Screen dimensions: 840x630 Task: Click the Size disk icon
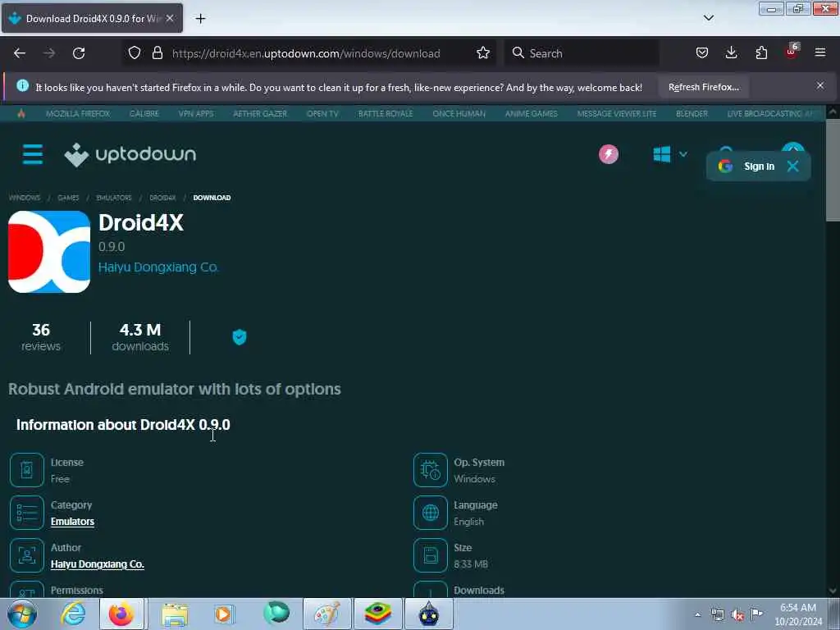click(430, 555)
